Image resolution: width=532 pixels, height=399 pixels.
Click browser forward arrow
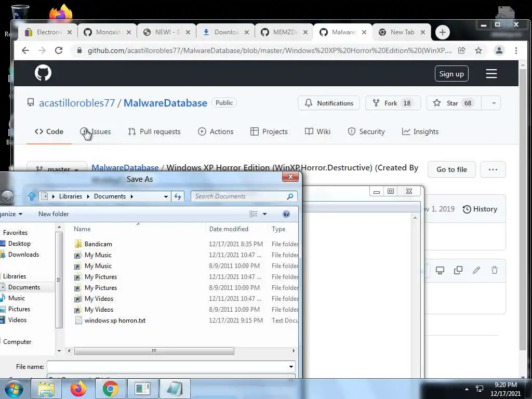[42, 50]
